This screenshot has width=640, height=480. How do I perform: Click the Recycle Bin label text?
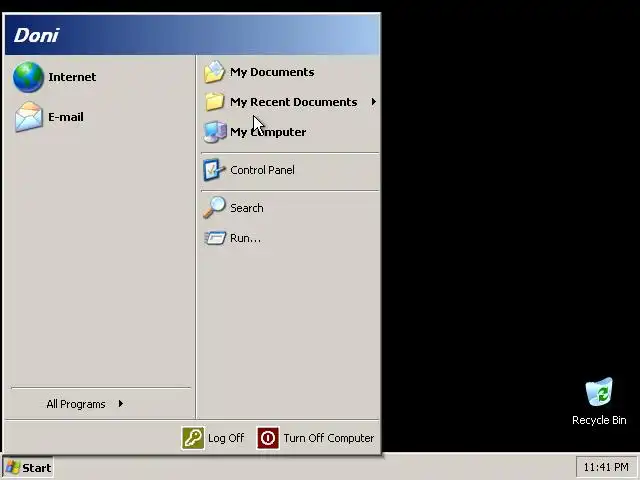pyautogui.click(x=599, y=420)
